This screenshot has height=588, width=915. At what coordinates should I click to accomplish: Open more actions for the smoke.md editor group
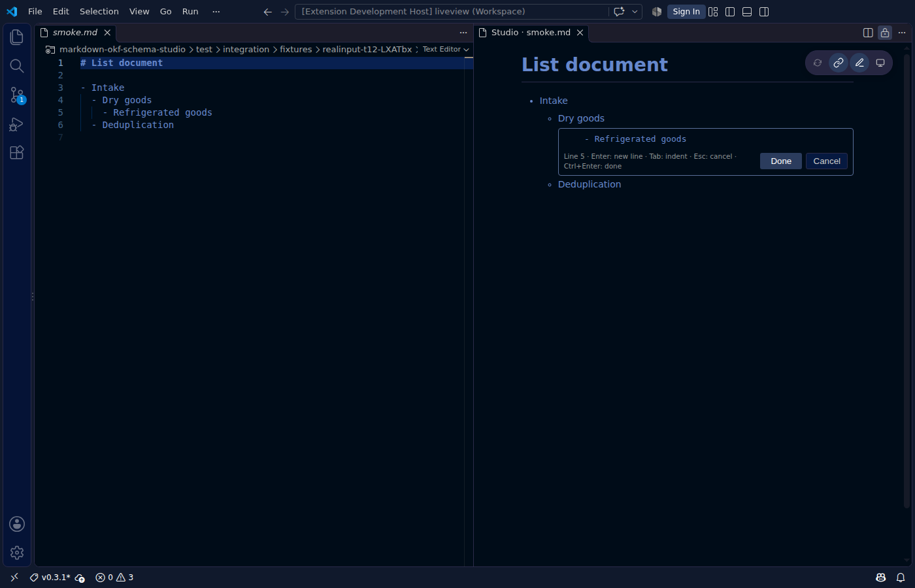463,33
